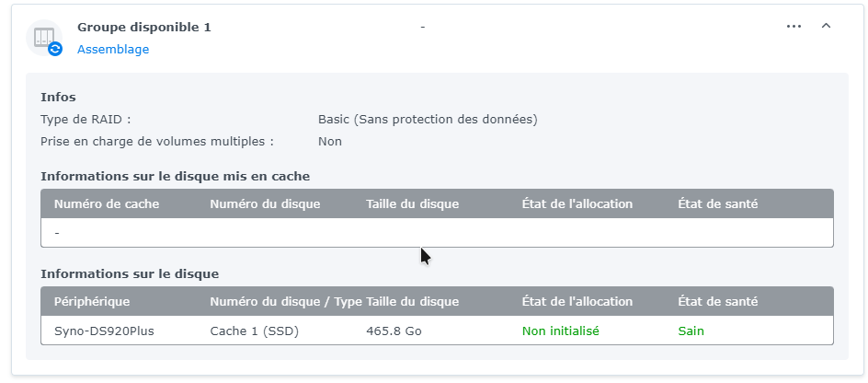This screenshot has width=868, height=383.
Task: Click the Assemblage status link
Action: coord(113,50)
